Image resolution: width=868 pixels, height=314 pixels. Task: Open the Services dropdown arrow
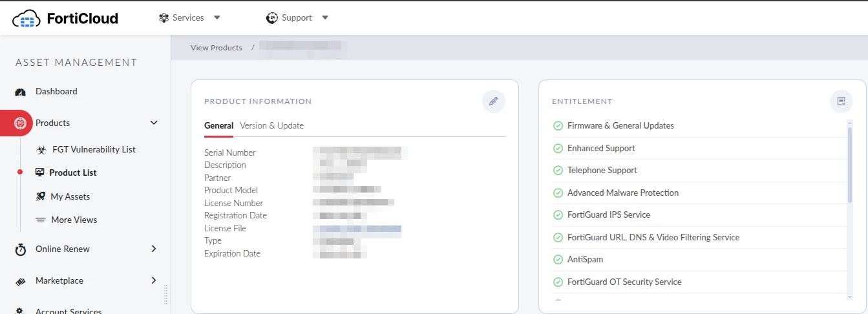217,18
